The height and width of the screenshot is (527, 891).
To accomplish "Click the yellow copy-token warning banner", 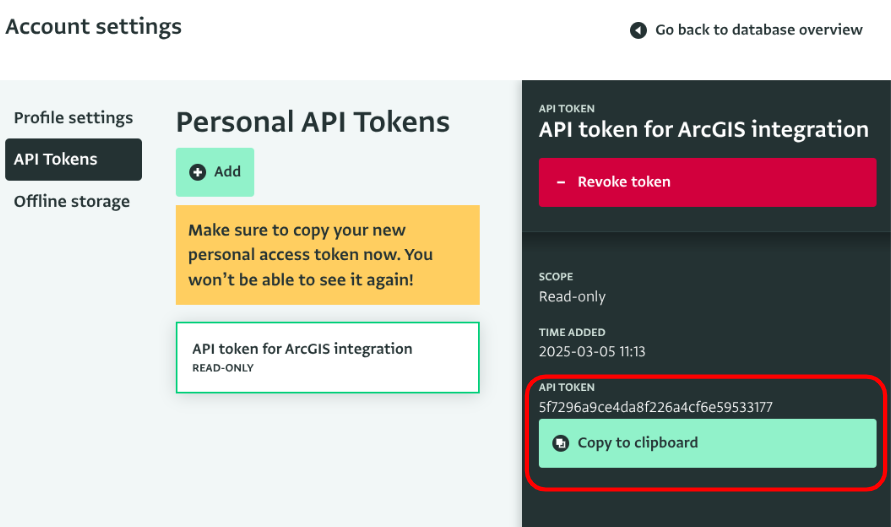I will 327,255.
